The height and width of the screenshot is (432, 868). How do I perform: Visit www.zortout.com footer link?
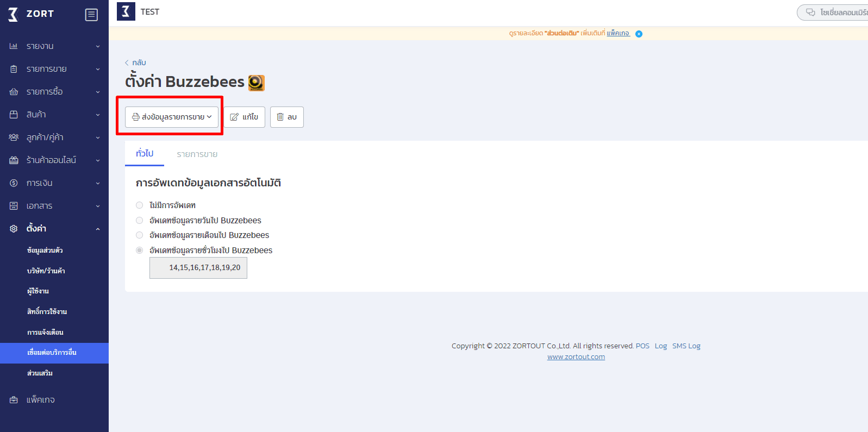576,357
